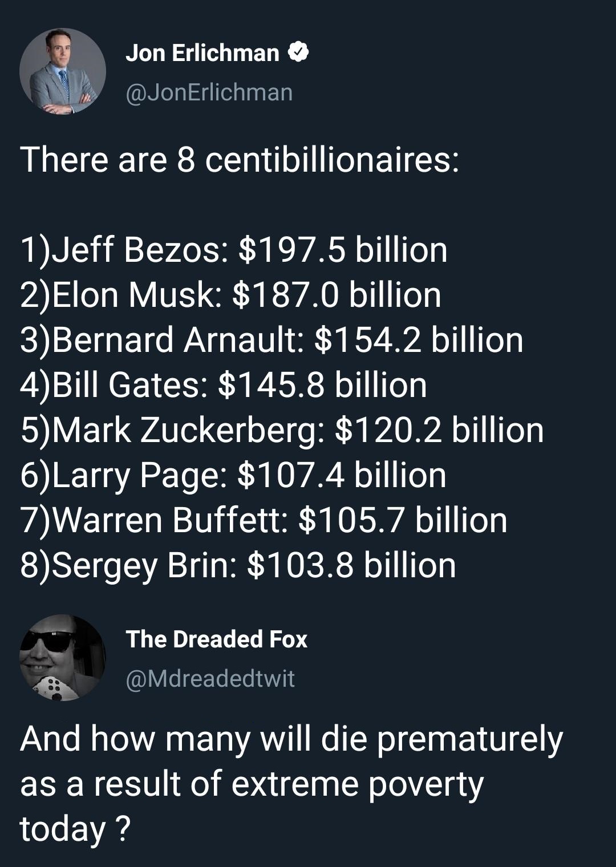Click the word "centibillionaires" in the tweet
The width and height of the screenshot is (616, 867).
(x=332, y=160)
